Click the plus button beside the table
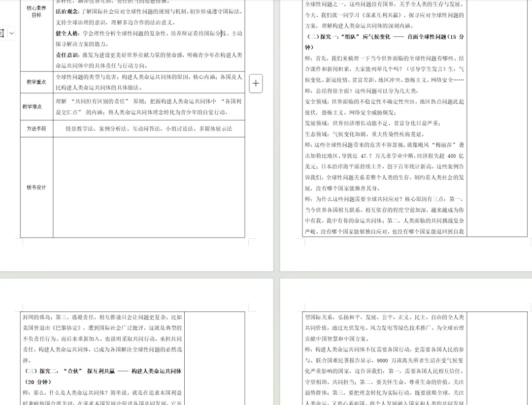 256,83
